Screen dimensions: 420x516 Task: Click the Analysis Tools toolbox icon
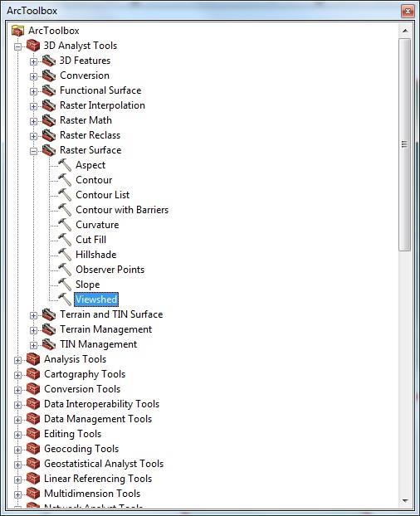click(33, 359)
